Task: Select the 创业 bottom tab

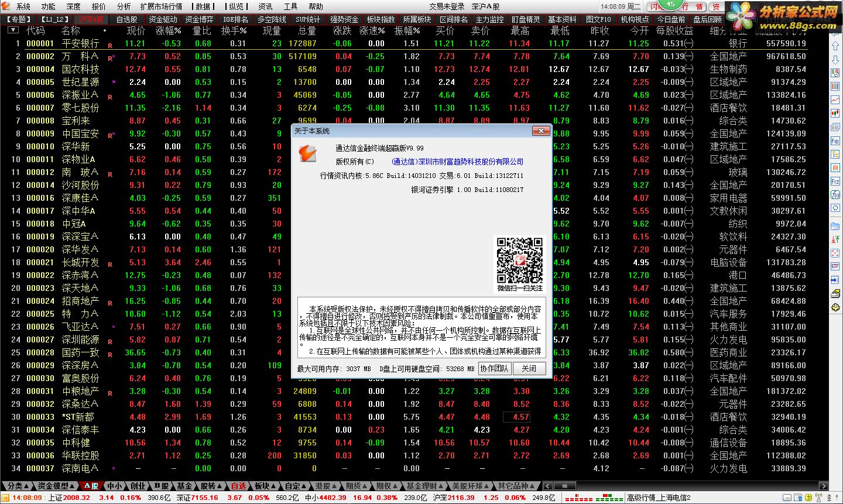Action: pos(138,486)
